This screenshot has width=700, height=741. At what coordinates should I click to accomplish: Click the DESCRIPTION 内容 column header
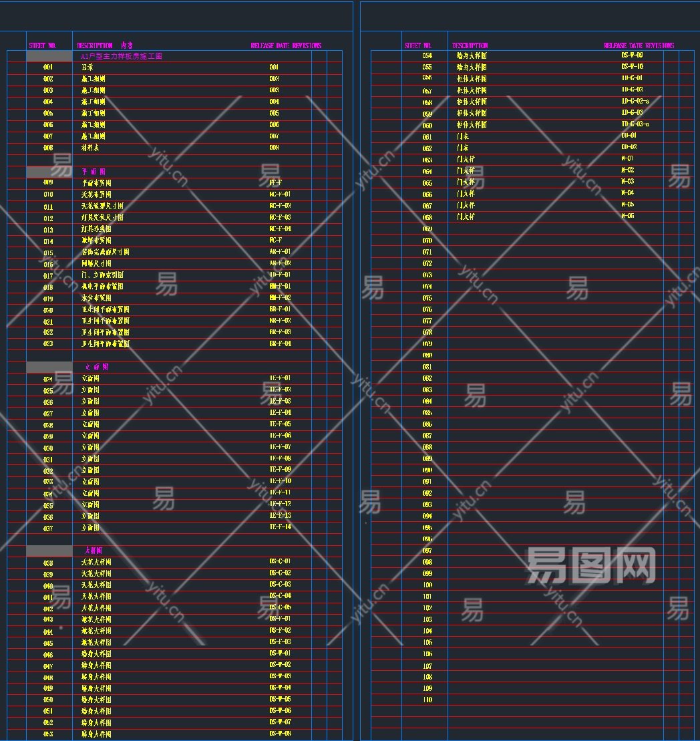[x=104, y=45]
